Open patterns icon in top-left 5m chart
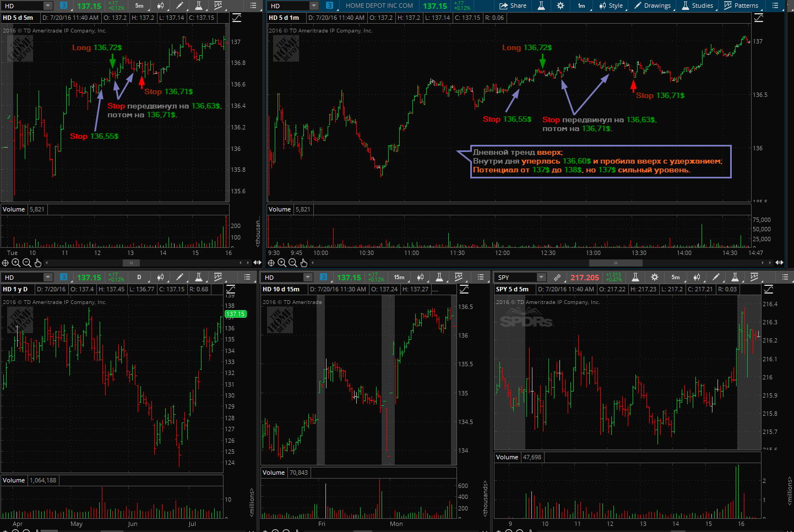The width and height of the screenshot is (794, 532). [x=218, y=6]
